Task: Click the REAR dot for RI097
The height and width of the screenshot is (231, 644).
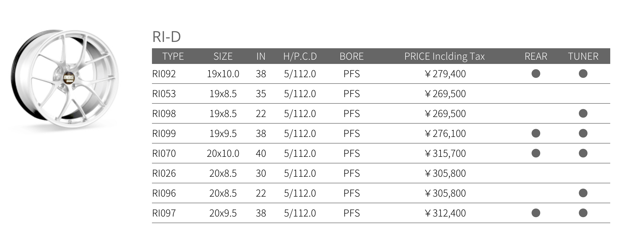Action: pos(536,213)
